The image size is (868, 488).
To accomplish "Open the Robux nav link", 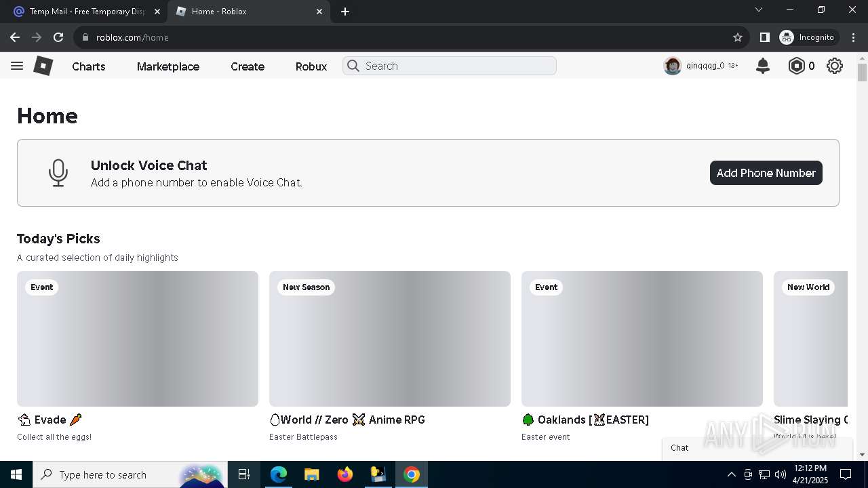I will 311,66.
